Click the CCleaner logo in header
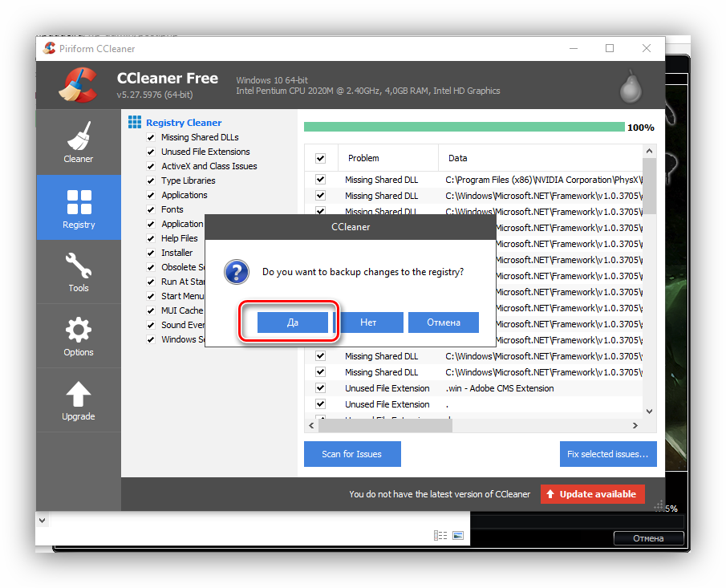This screenshot has height=588, width=726. tap(78, 85)
